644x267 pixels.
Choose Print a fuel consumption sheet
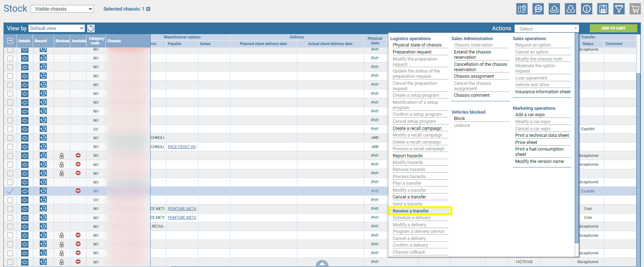coord(539,152)
